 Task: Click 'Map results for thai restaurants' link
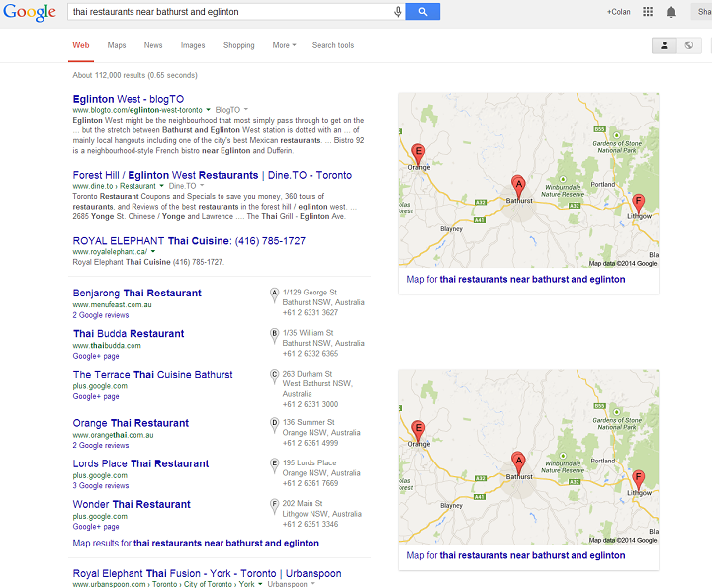coord(196,544)
